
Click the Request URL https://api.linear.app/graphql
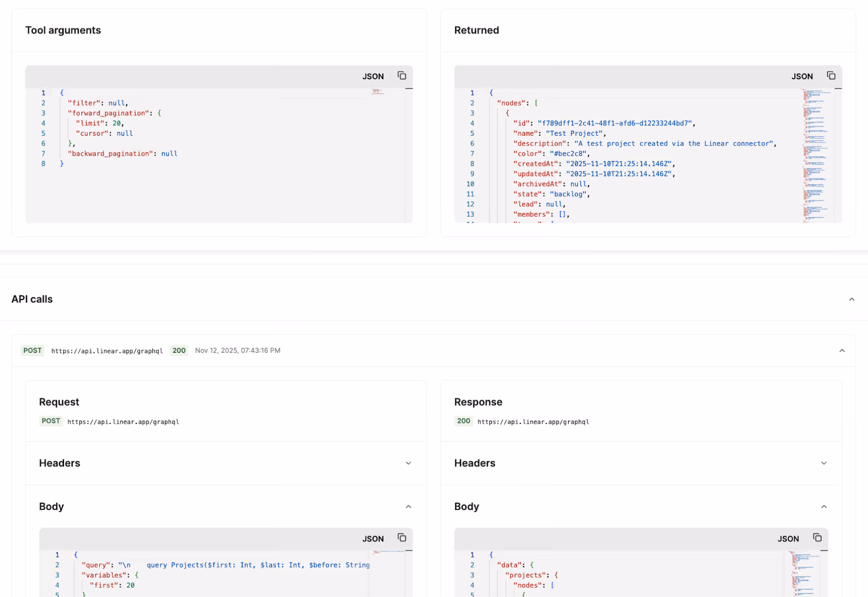point(123,422)
